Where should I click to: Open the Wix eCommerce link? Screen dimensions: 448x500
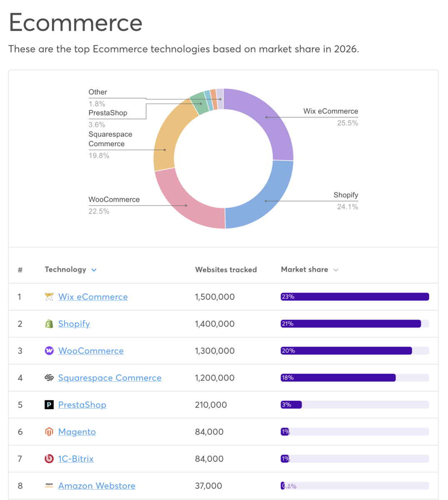click(93, 297)
